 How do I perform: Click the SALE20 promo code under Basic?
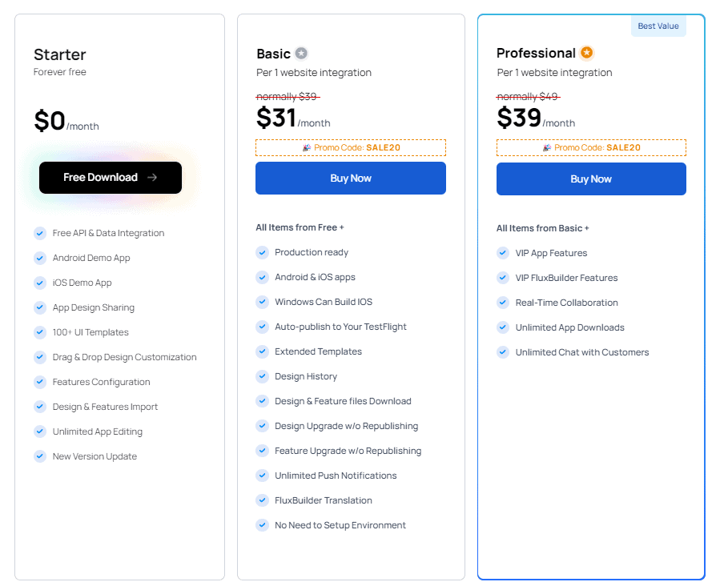click(383, 147)
